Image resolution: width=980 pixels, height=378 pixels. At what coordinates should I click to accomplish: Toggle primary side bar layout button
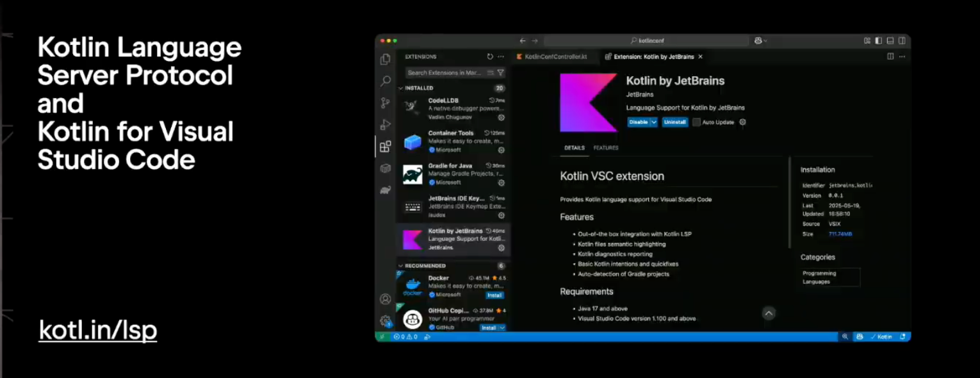[879, 40]
